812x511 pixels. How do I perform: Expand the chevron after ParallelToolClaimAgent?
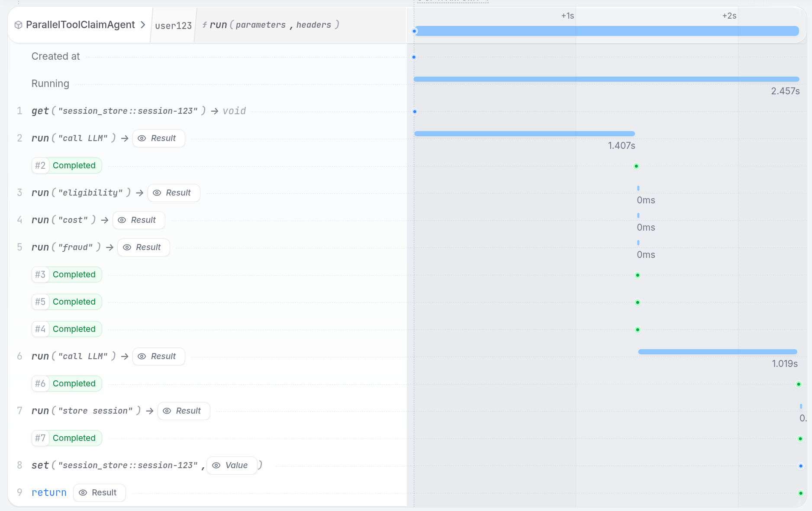point(143,25)
